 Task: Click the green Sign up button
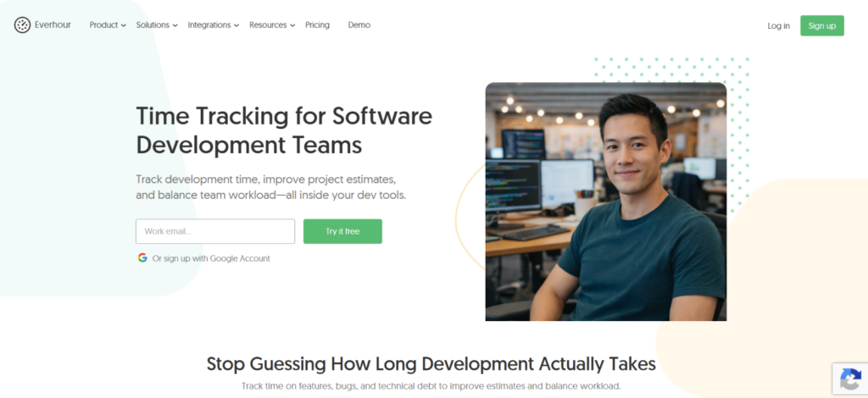tap(822, 25)
